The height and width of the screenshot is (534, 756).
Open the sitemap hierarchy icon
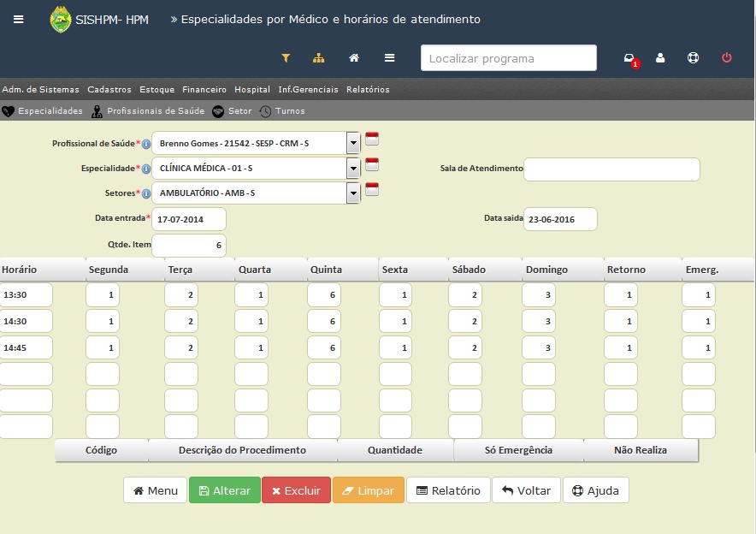point(319,58)
